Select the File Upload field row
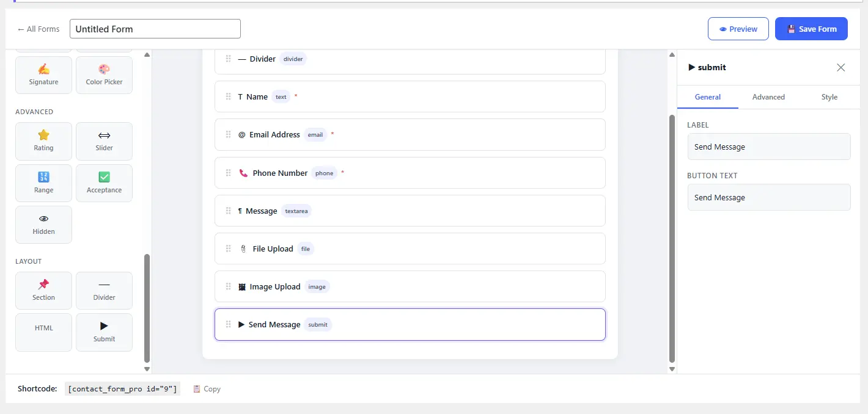The image size is (868, 414). click(410, 249)
